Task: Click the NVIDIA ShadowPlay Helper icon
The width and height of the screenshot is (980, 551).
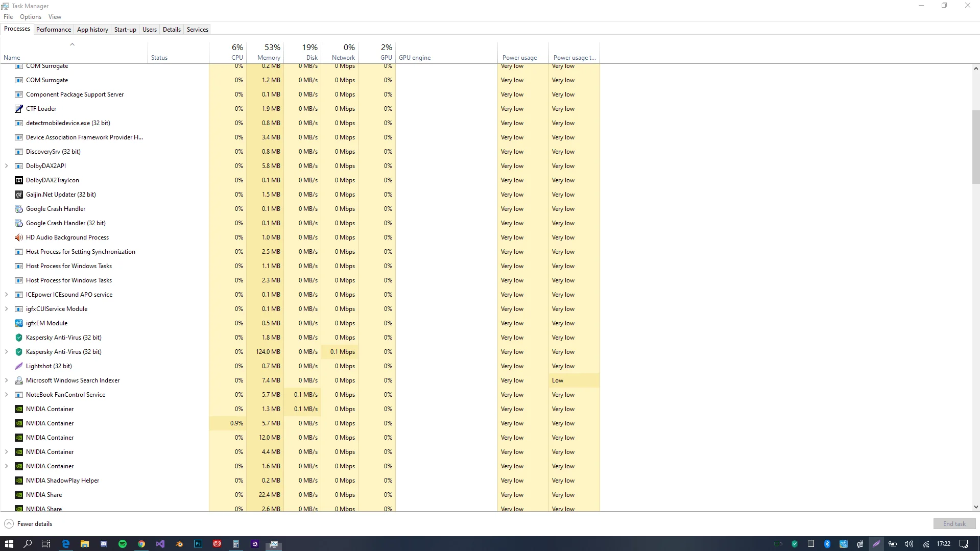Action: [x=19, y=481]
